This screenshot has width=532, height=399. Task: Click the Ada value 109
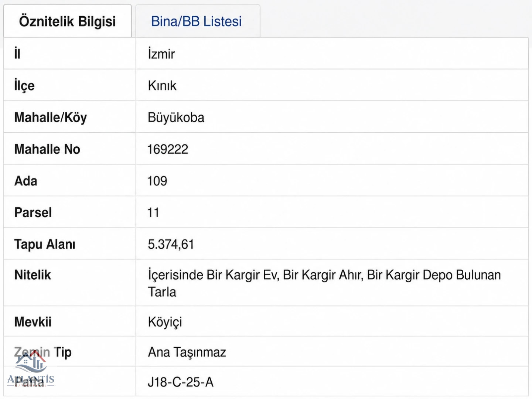point(157,181)
